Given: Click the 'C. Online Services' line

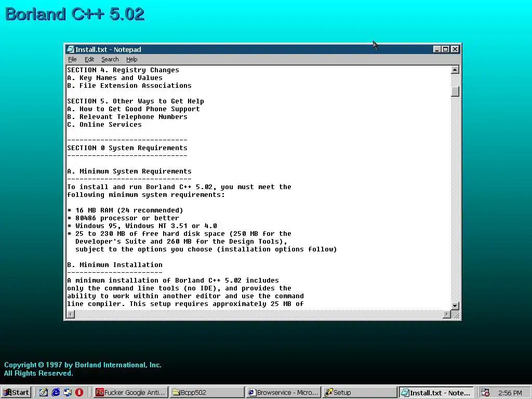Looking at the screenshot, I should pyautogui.click(x=104, y=125).
